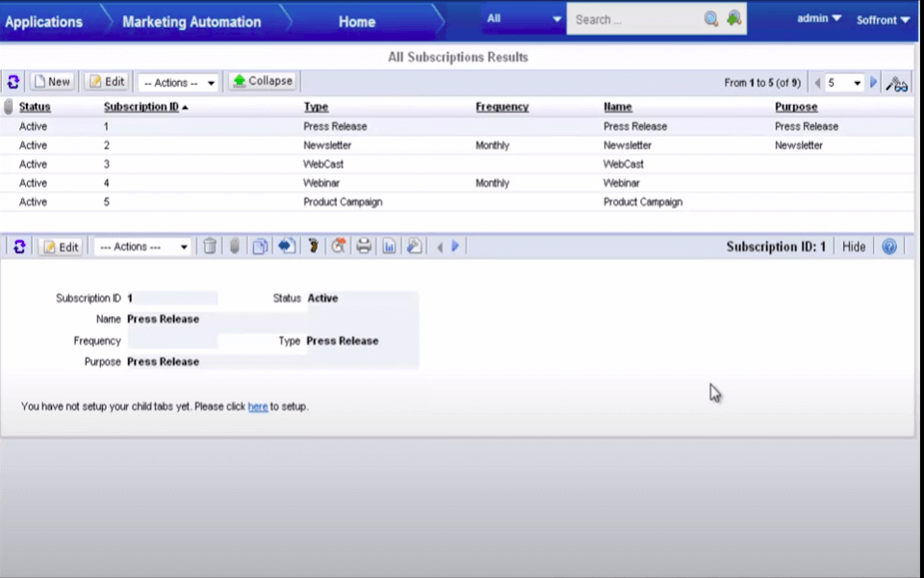This screenshot has height=578, width=924.
Task: Open the help question mark icon
Action: tap(889, 247)
